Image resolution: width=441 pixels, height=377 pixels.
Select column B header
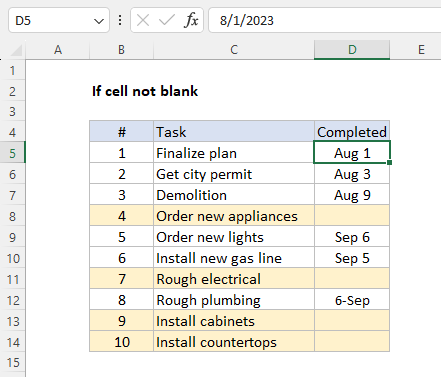tap(121, 50)
